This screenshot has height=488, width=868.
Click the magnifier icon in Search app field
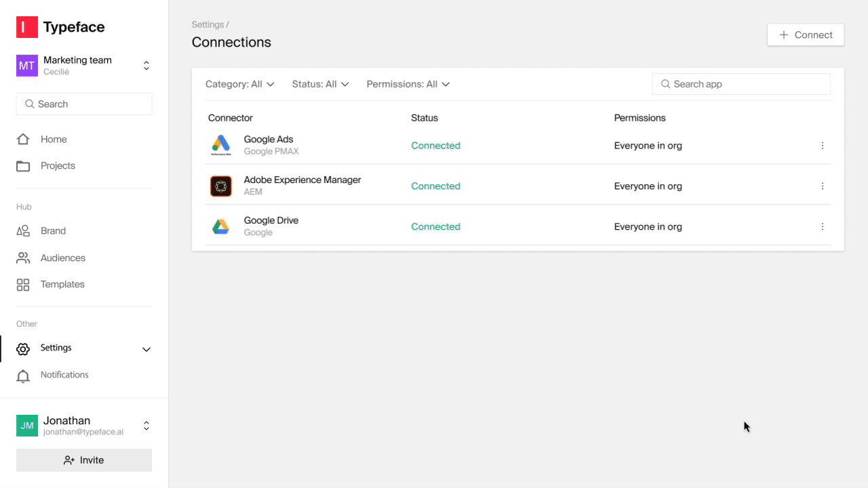coord(665,84)
